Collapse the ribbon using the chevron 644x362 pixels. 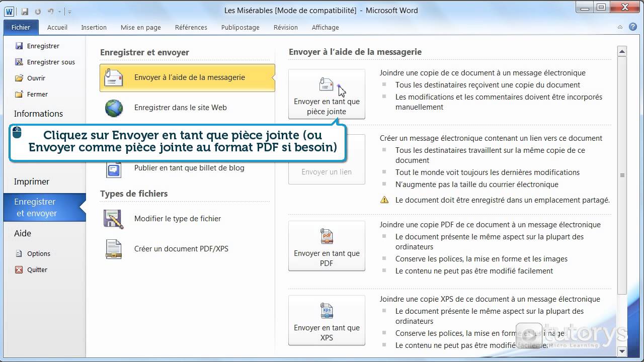coord(619,27)
